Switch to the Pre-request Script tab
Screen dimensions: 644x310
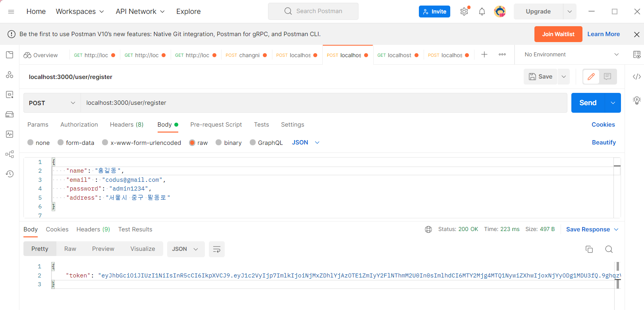tap(216, 125)
